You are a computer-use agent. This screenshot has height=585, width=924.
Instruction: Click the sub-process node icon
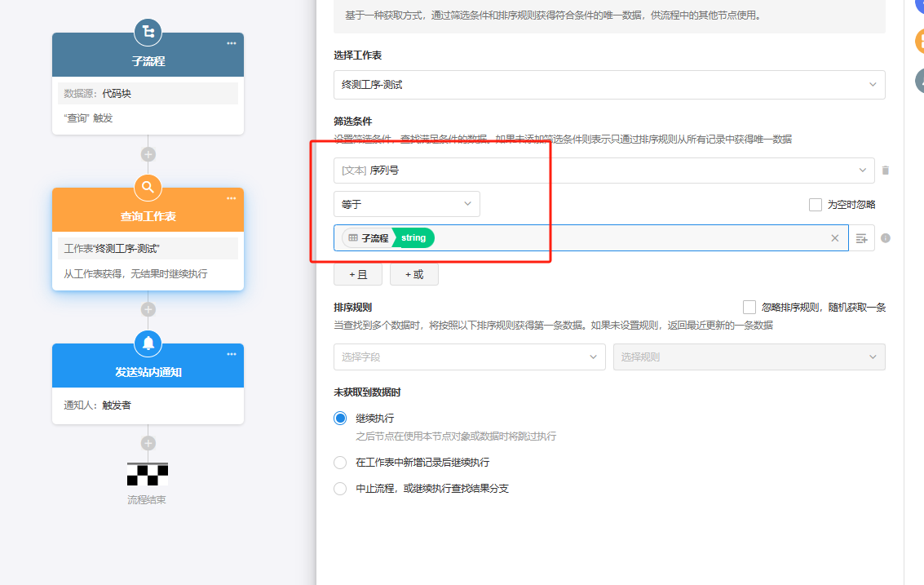point(148,33)
